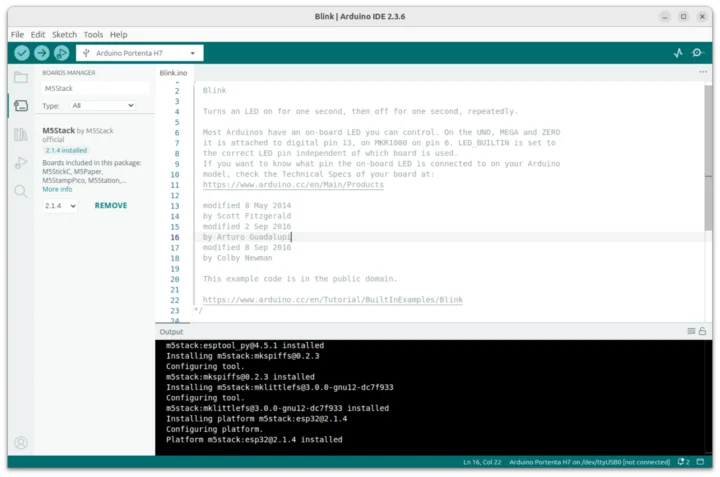
Task: Click the 'by Colby Newman' comment line
Action: 237,258
